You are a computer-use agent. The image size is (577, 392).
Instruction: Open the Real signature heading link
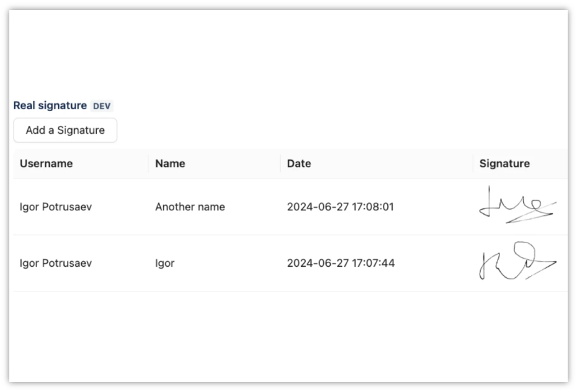[50, 105]
